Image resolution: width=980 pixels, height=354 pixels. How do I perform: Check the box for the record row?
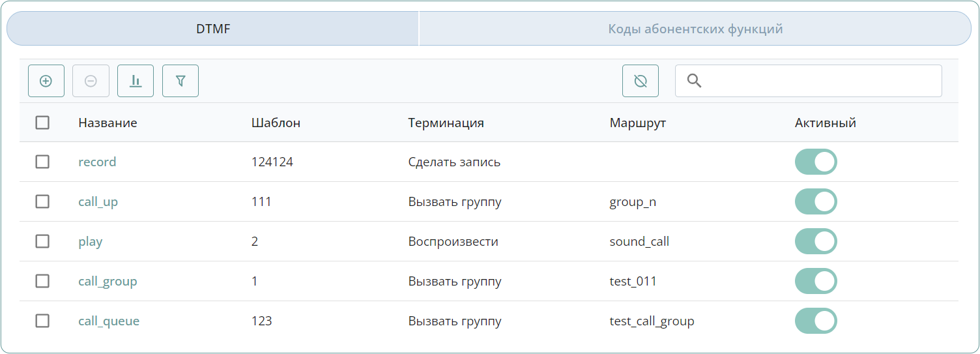pos(42,162)
